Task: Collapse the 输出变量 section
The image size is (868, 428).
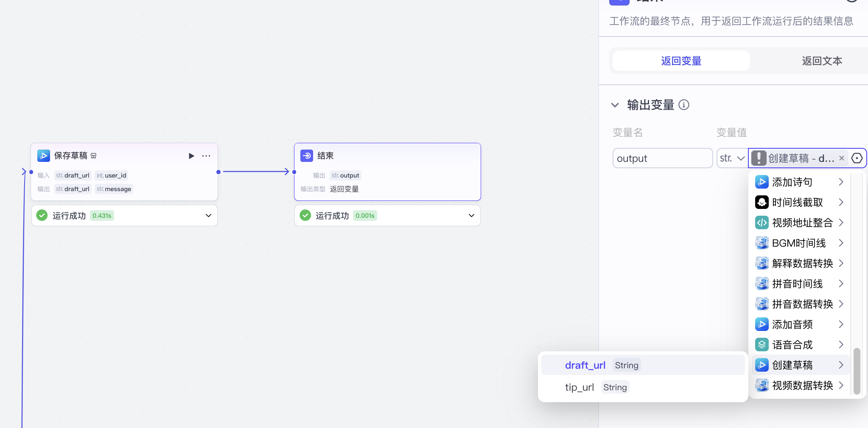Action: [615, 105]
